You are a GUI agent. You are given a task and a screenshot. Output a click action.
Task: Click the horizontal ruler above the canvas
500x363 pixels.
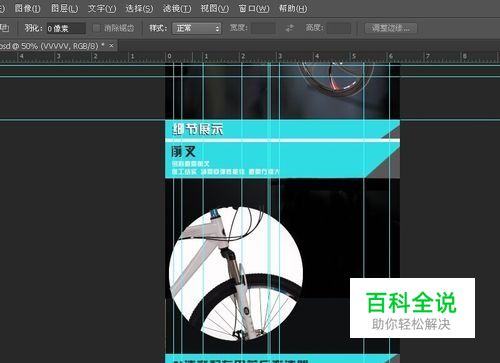tap(250, 57)
